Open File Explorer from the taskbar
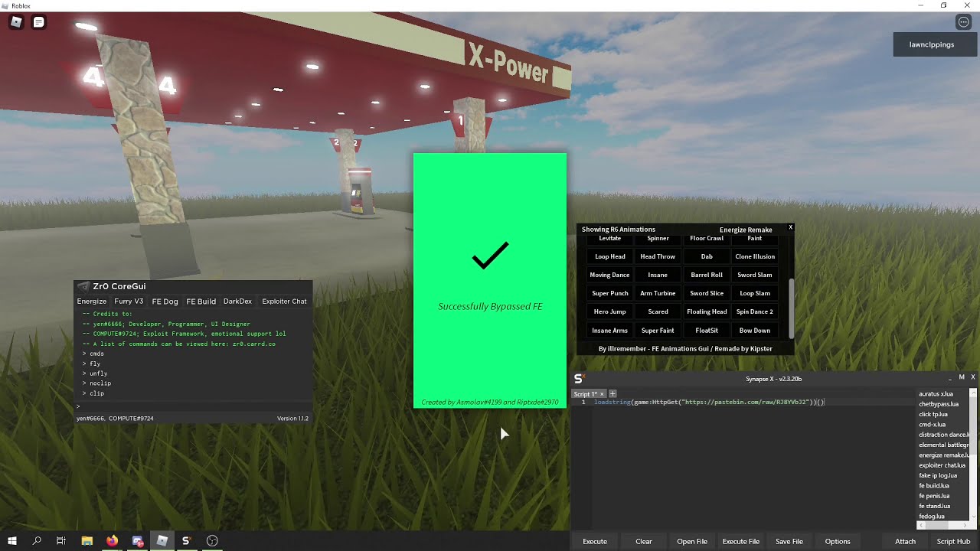Screen dimensions: 980x551 click(x=87, y=541)
